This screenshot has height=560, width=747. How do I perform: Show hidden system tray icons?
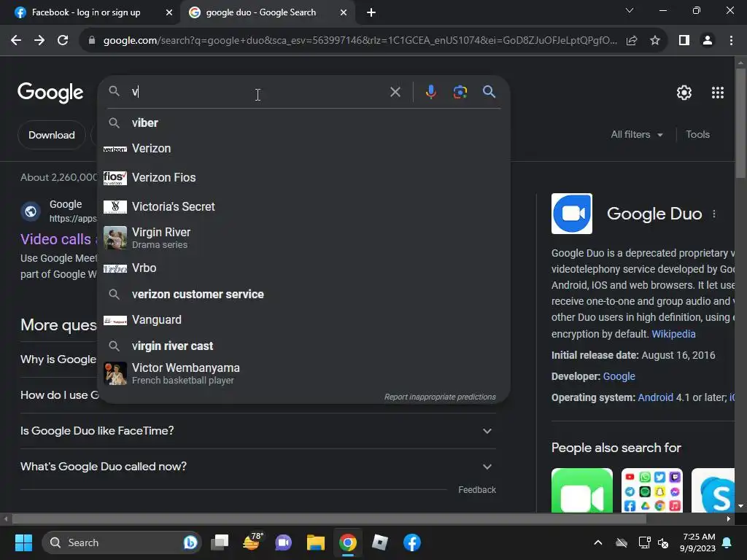tap(598, 542)
